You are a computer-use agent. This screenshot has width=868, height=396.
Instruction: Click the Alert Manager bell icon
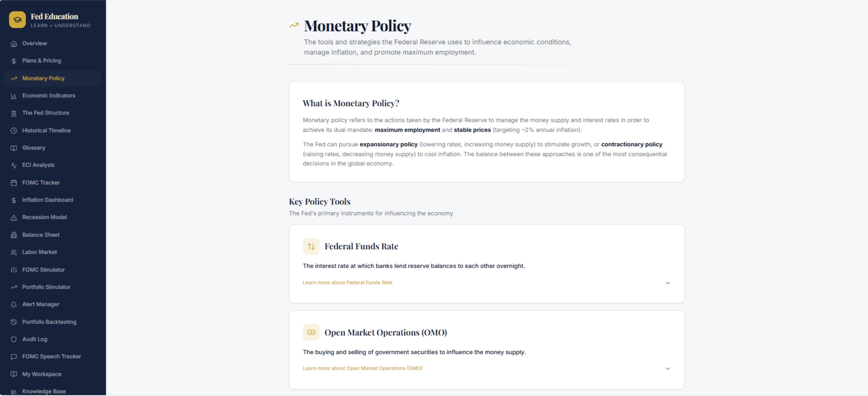[x=14, y=305]
